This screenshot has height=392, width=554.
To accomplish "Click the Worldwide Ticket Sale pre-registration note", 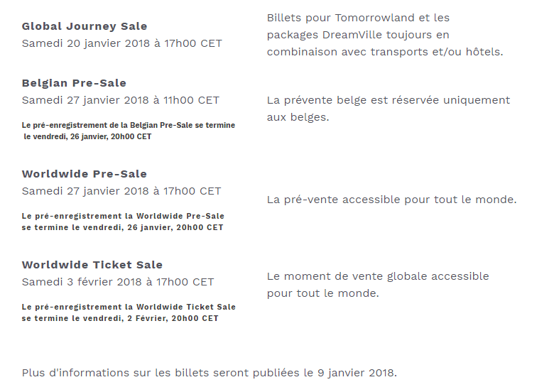I will coord(129,312).
